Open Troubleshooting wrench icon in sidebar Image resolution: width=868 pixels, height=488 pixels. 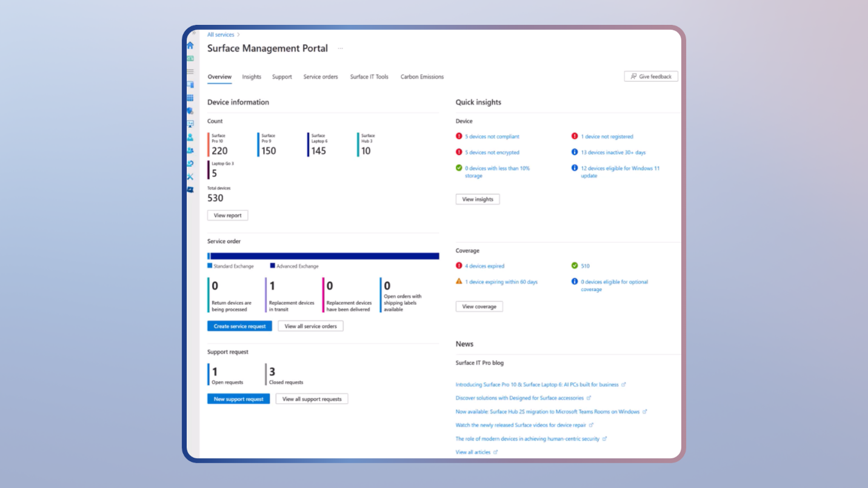[x=190, y=176]
